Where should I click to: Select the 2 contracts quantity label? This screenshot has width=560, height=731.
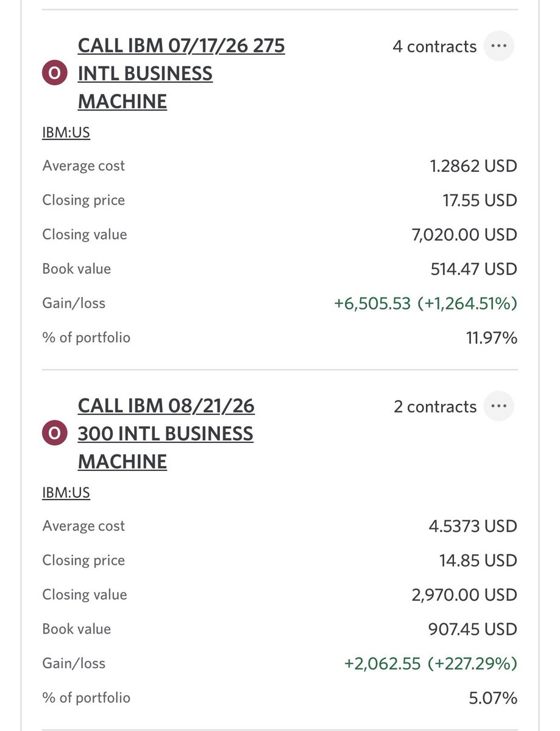[435, 406]
